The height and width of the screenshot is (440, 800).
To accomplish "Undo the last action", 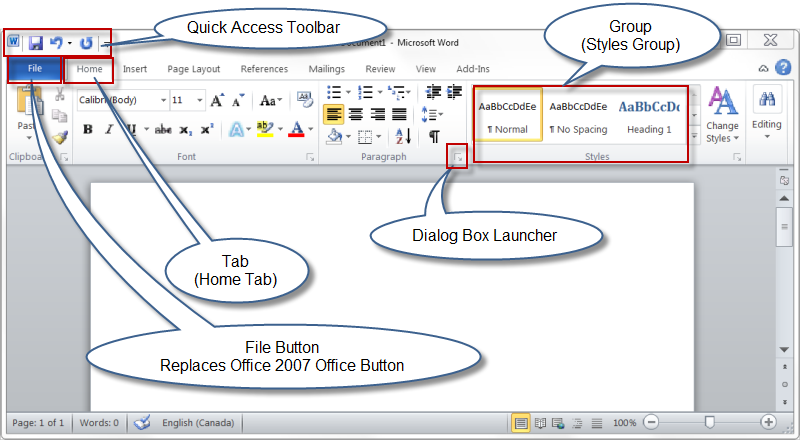I will point(56,43).
